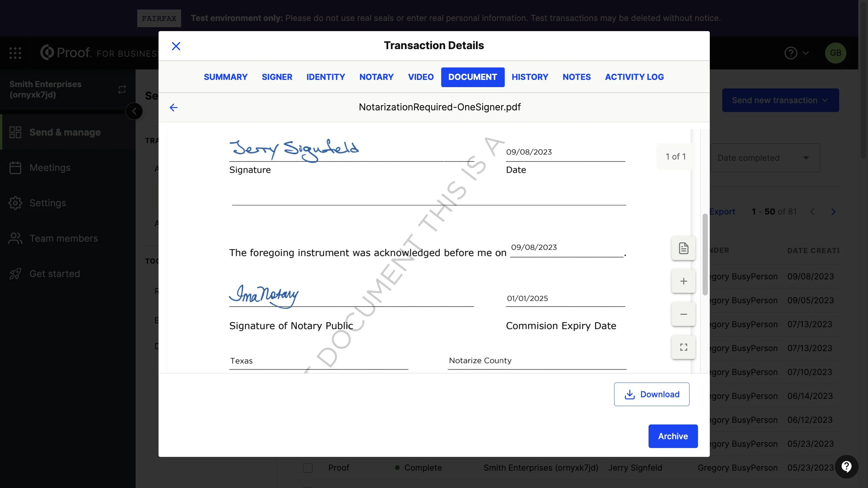Expand the help menu chevron
The width and height of the screenshot is (868, 488).
[806, 53]
